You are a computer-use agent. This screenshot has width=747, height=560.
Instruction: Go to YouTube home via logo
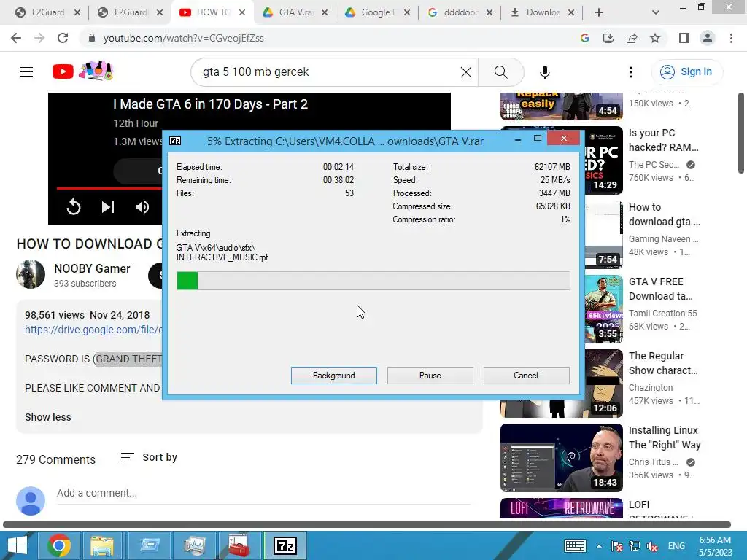[x=63, y=72]
